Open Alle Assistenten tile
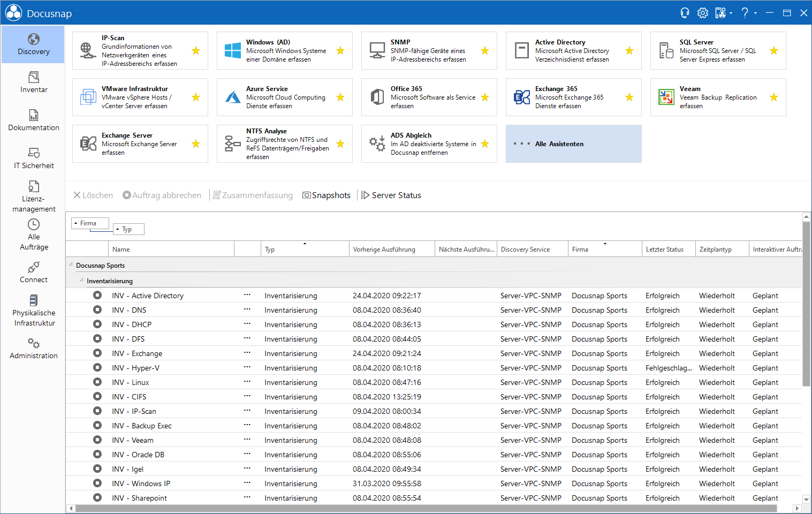 574,144
